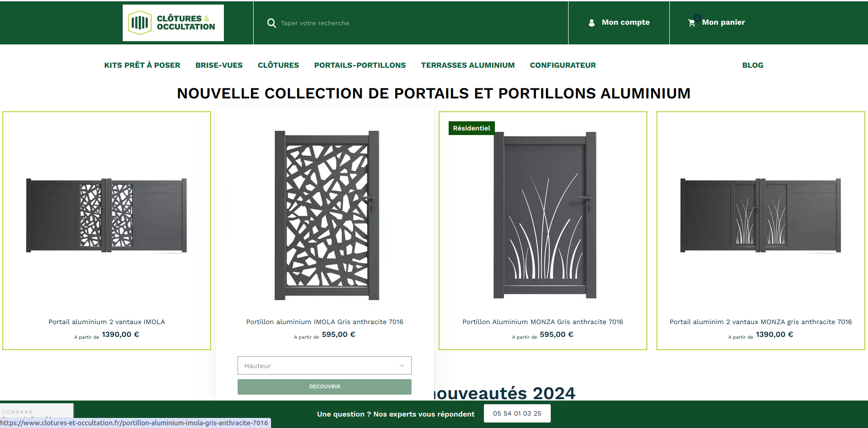Open the Mon compte user icon

point(591,22)
